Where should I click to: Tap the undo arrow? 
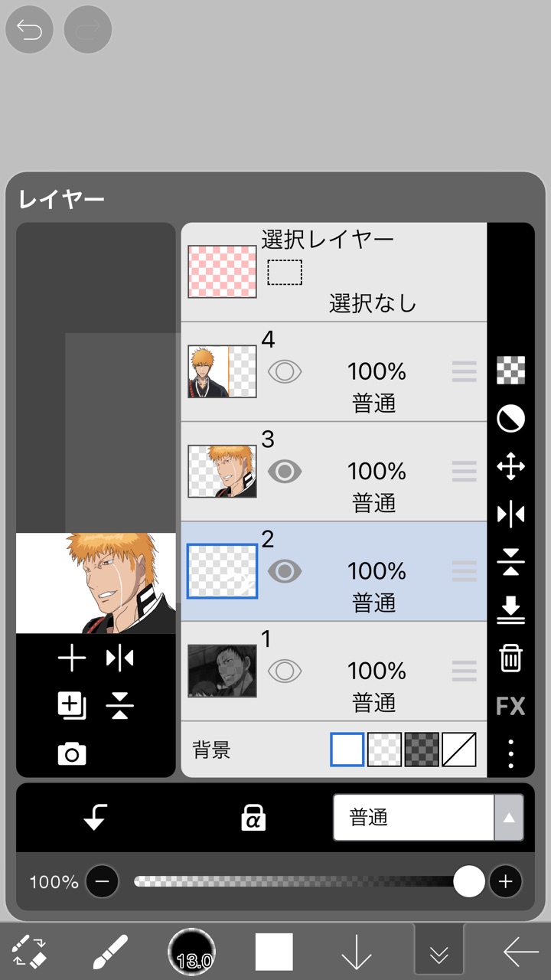click(x=29, y=31)
